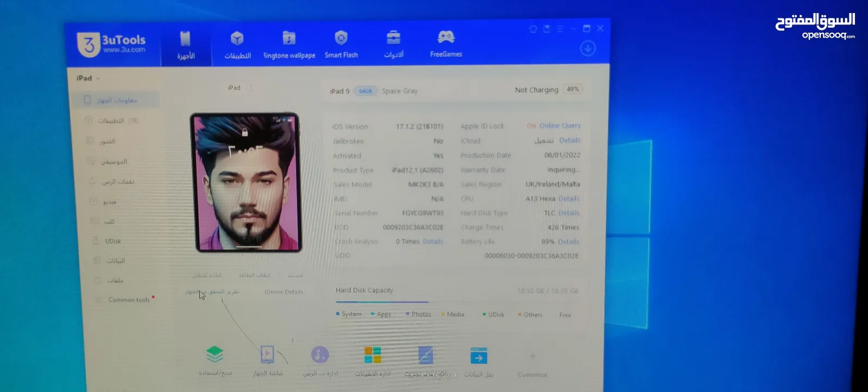
Task: Click the 49% battery indicator
Action: click(573, 89)
